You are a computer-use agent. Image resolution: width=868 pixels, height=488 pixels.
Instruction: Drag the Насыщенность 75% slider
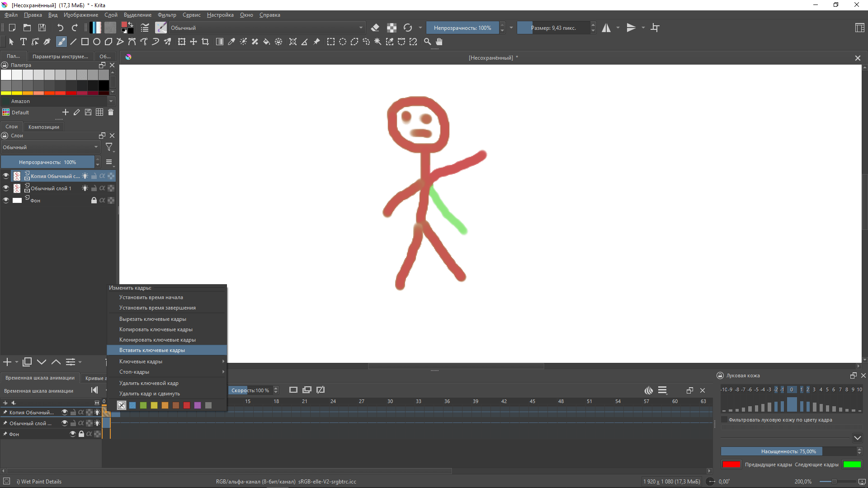point(788,451)
